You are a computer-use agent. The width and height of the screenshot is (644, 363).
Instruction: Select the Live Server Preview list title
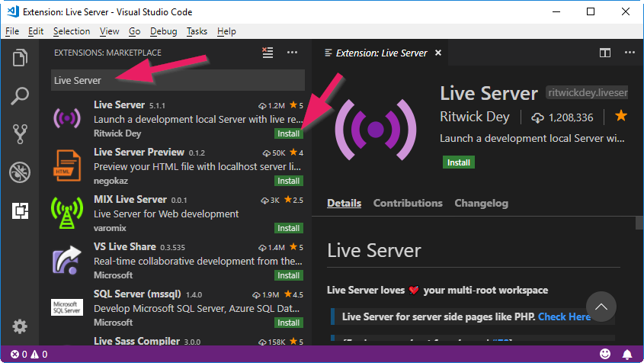pos(139,152)
